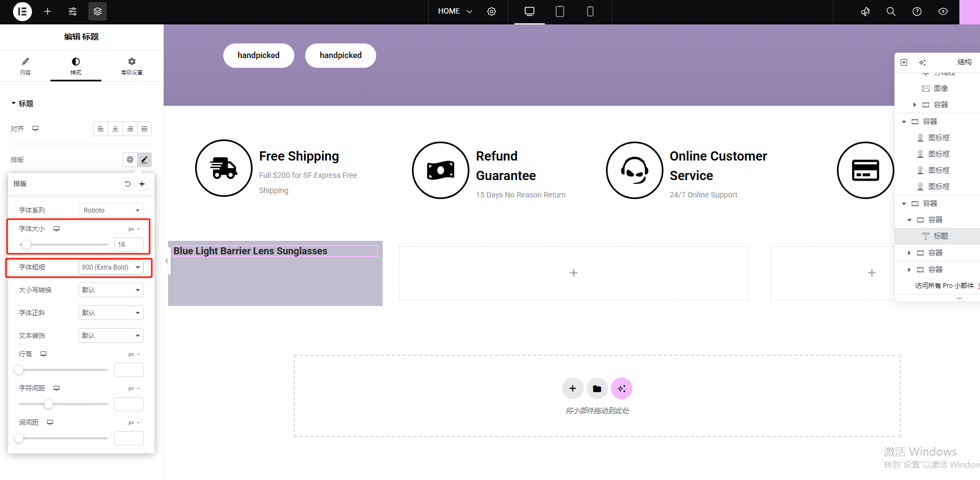Click the font size slider handle
This screenshot has width=980, height=480.
27,245
